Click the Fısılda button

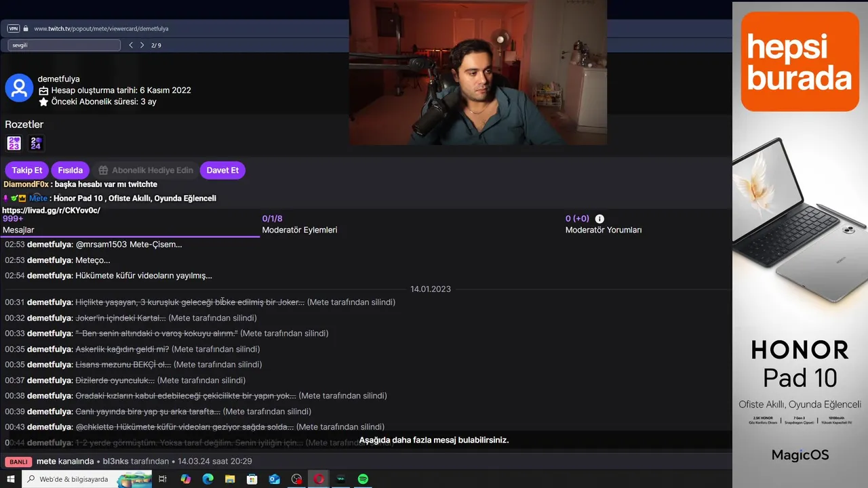coord(71,170)
